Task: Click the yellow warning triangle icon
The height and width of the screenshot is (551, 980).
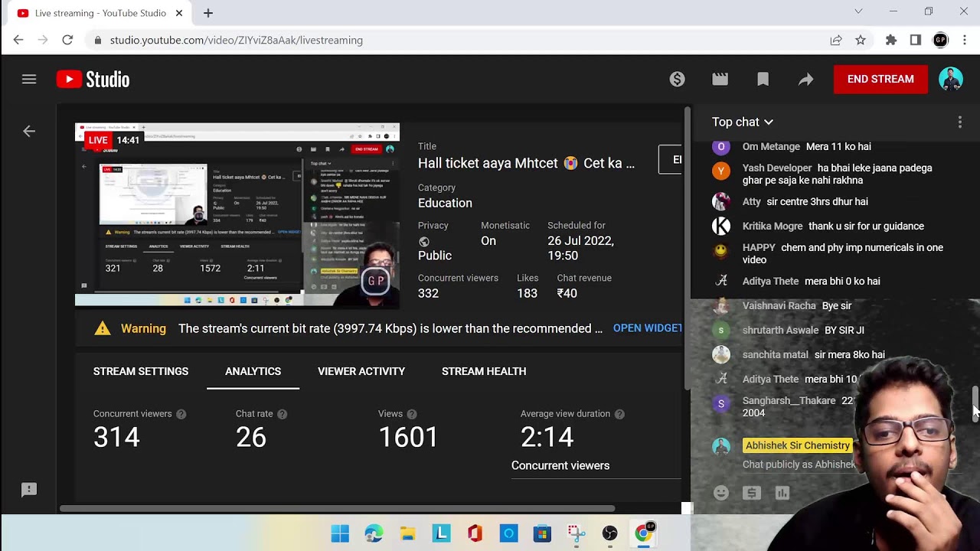Action: pos(102,328)
